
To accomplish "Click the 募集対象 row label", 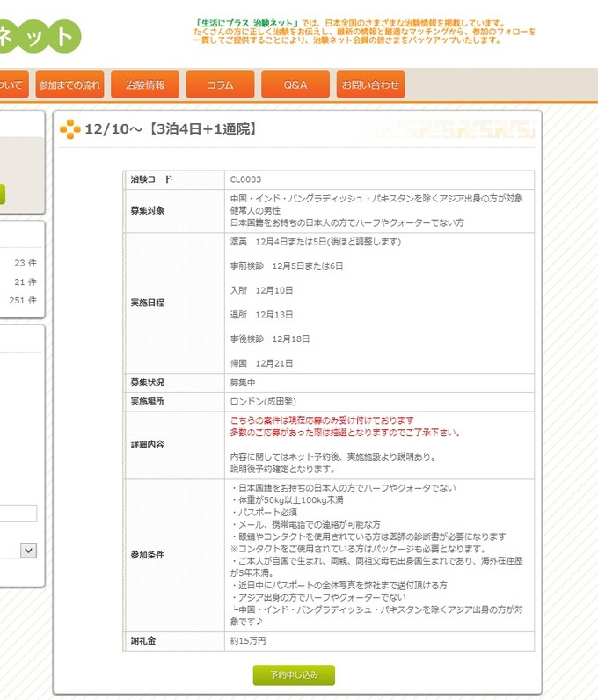I will (x=148, y=210).
